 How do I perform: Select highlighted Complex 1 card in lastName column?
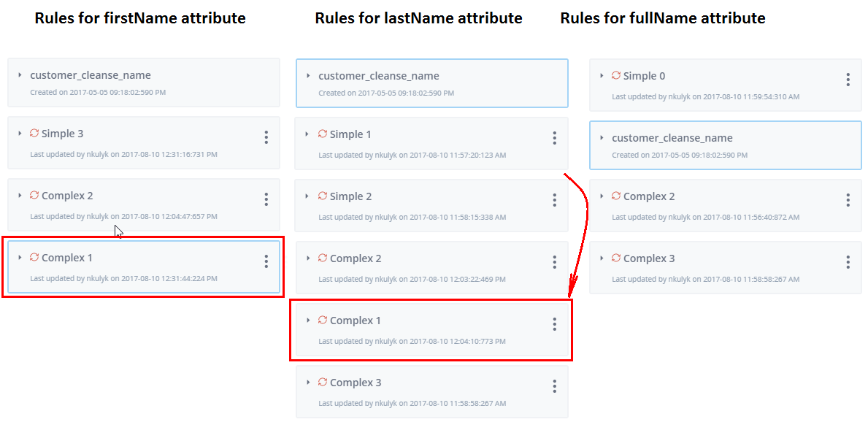pyautogui.click(x=432, y=329)
